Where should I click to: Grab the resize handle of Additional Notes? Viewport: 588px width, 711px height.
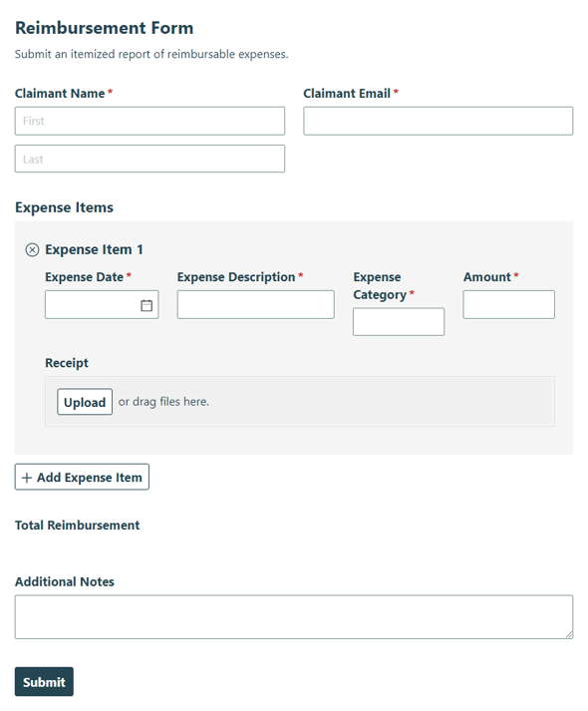point(569,635)
